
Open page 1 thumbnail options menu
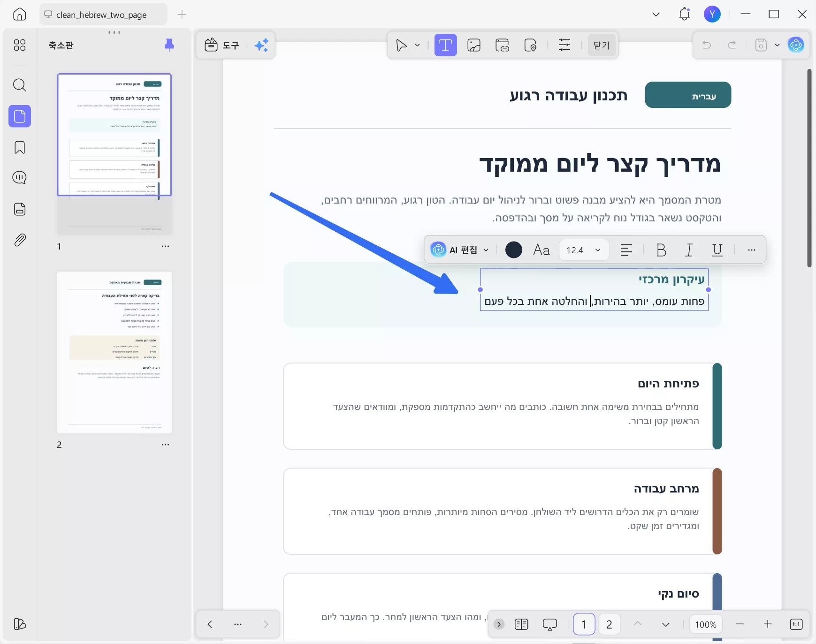[x=165, y=246]
